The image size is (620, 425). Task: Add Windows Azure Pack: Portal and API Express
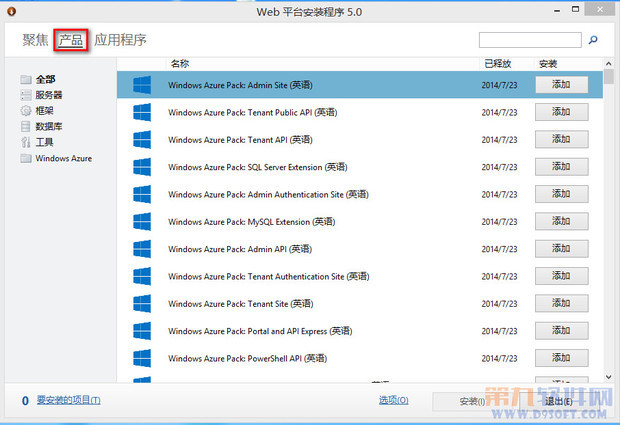tap(561, 331)
